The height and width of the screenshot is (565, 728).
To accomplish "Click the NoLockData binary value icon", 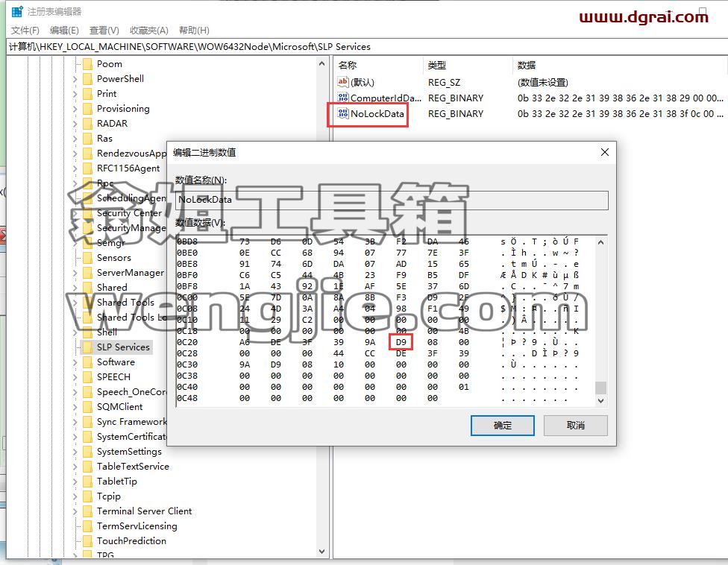I will (x=342, y=113).
